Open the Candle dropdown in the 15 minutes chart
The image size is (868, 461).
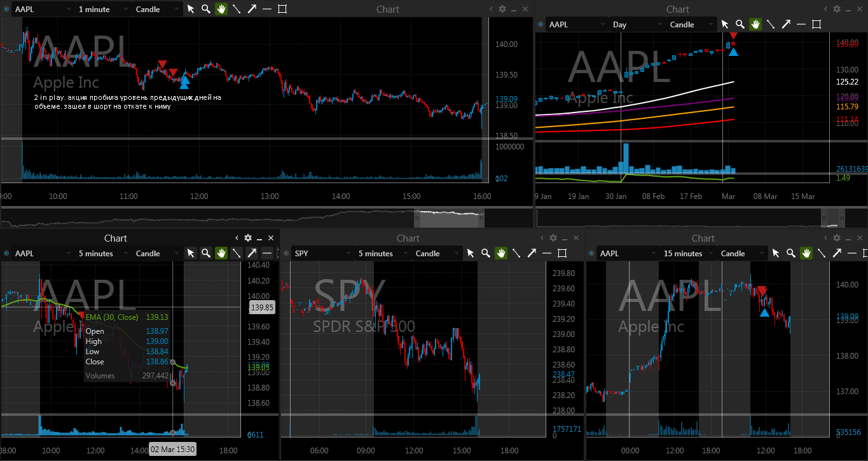click(741, 253)
